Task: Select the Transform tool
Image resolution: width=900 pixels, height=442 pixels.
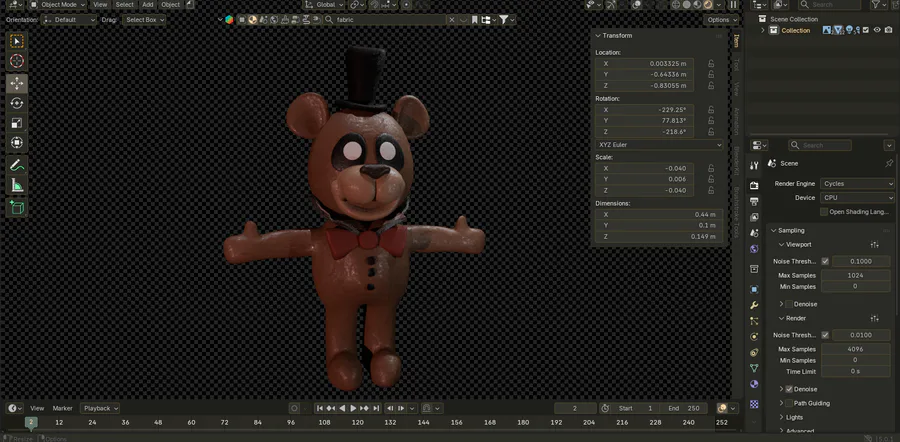Action: point(17,142)
